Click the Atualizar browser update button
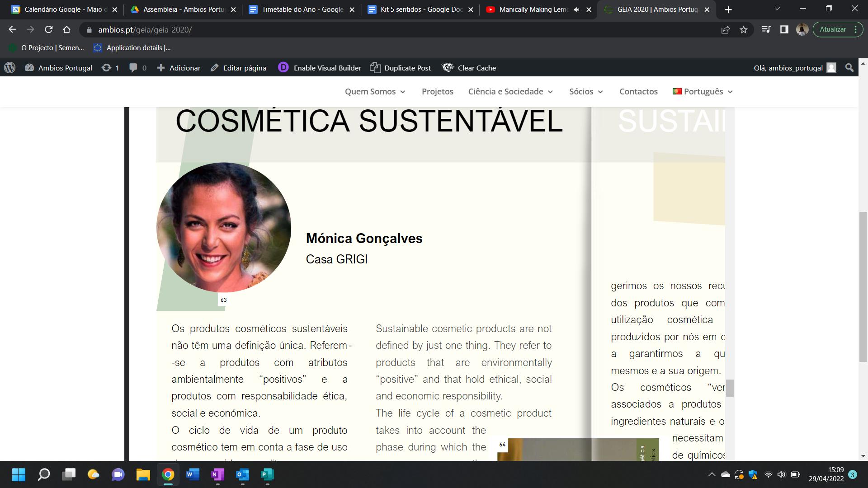The height and width of the screenshot is (488, 868). point(833,30)
